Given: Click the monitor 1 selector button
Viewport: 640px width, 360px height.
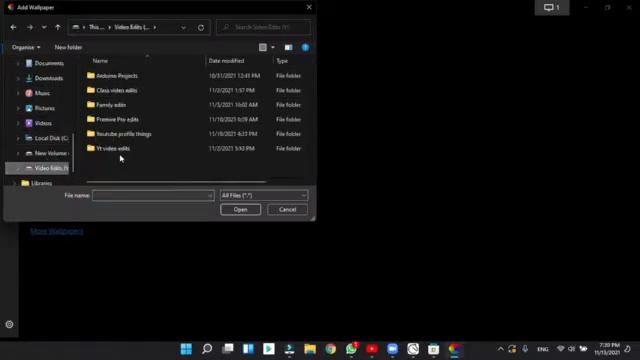Looking at the screenshot, I should 552,7.
